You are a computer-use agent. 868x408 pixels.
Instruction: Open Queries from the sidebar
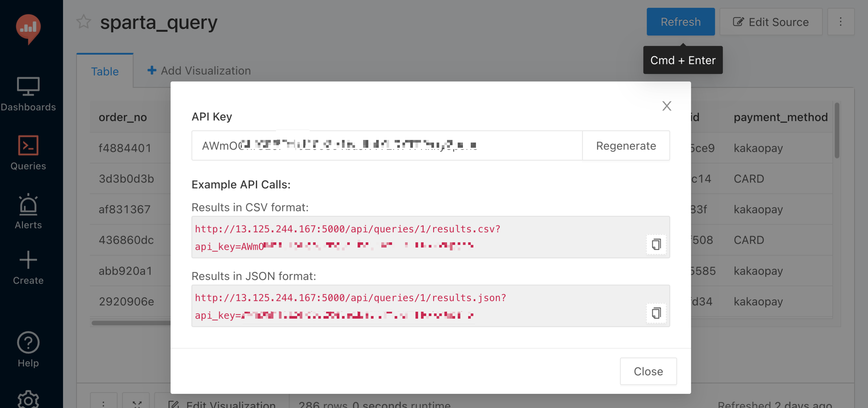(28, 152)
